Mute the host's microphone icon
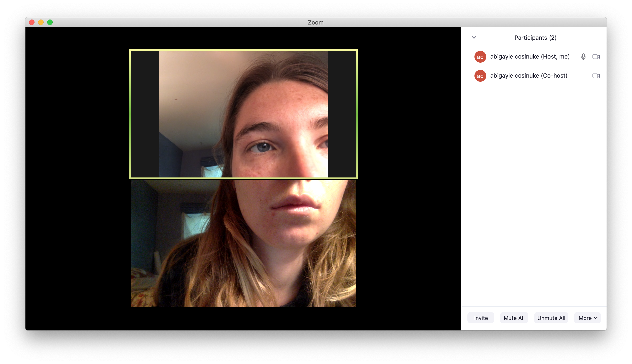Viewport: 632px width, 364px height. tap(583, 57)
